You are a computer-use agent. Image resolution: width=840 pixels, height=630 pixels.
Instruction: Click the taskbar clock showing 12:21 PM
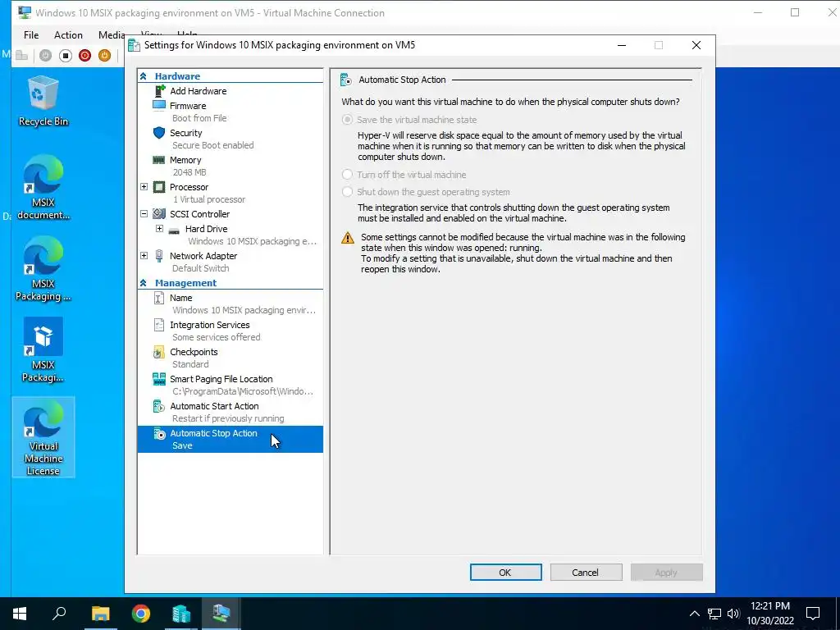click(x=769, y=614)
